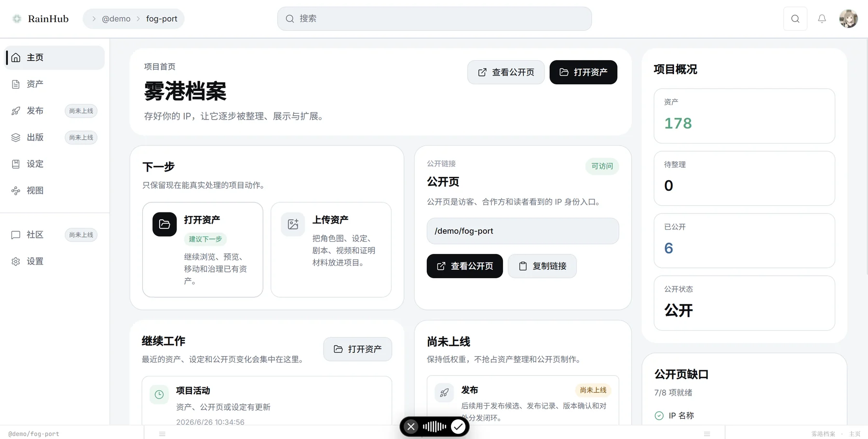
Task: Open notifications bell
Action: [822, 19]
